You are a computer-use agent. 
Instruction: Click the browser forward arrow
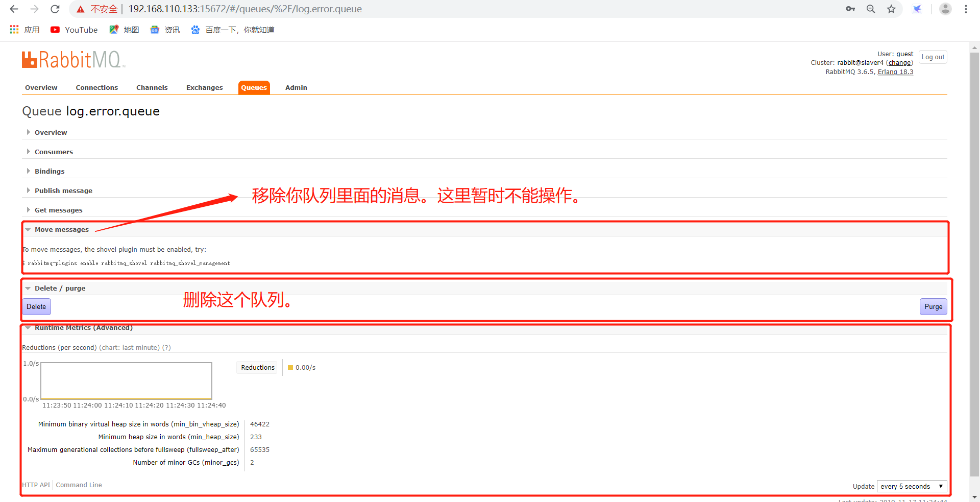click(x=34, y=9)
